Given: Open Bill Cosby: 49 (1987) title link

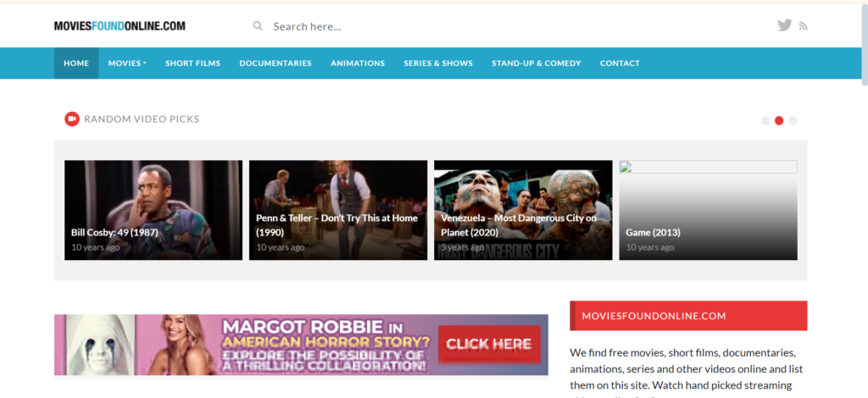Looking at the screenshot, I should click(x=114, y=232).
